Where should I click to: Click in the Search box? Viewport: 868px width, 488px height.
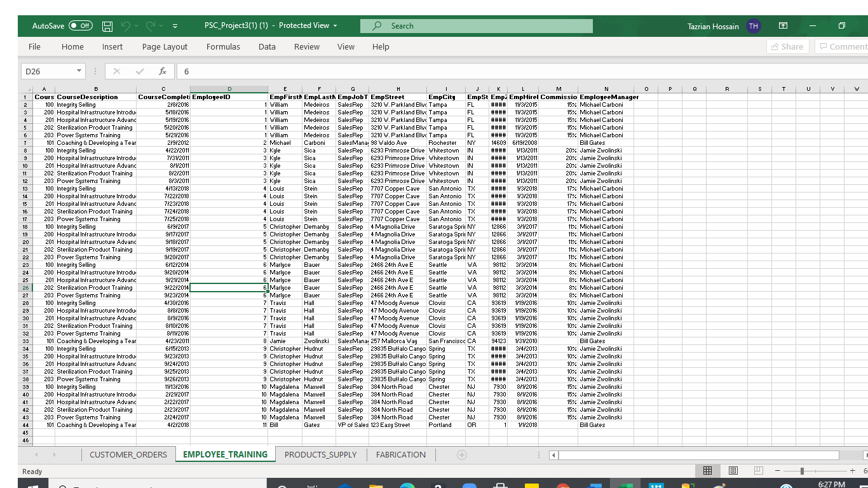pyautogui.click(x=476, y=26)
